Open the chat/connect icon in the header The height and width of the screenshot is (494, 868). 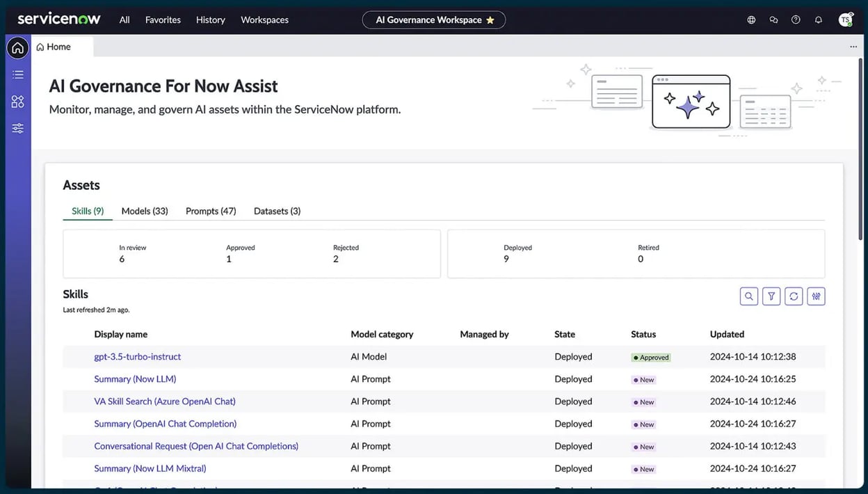pyautogui.click(x=773, y=19)
